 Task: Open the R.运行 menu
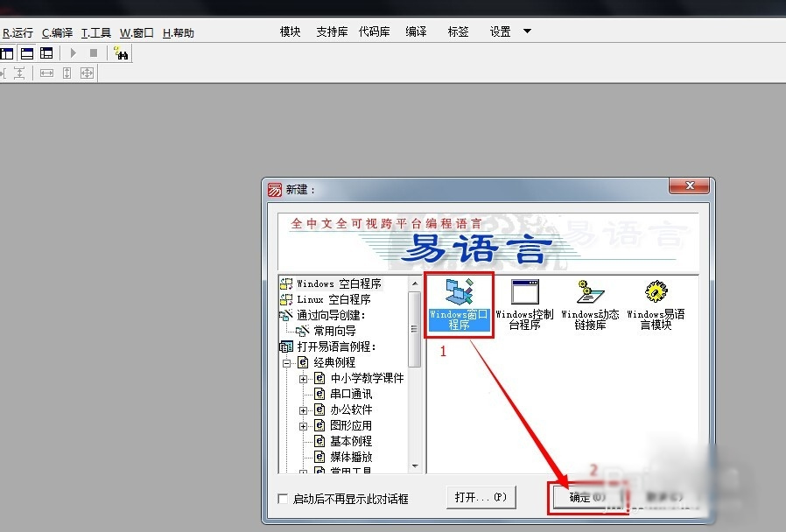click(x=18, y=33)
